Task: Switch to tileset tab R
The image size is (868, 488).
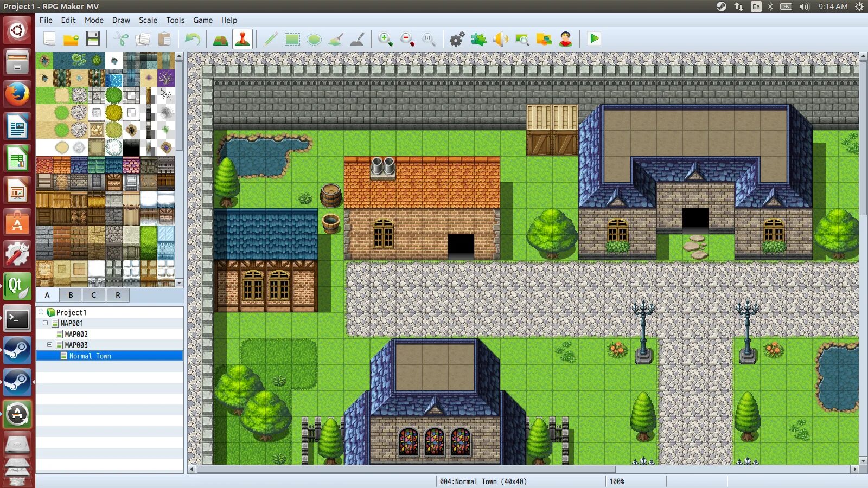Action: pos(118,295)
